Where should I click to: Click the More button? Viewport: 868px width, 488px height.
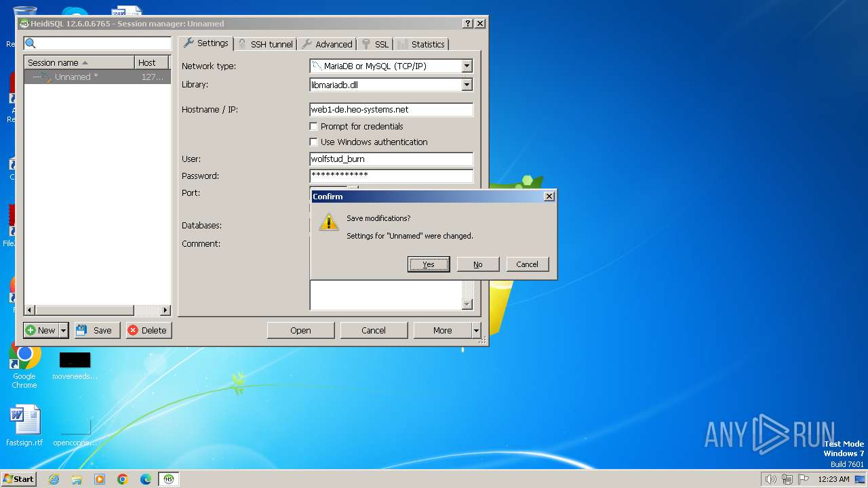(442, 330)
